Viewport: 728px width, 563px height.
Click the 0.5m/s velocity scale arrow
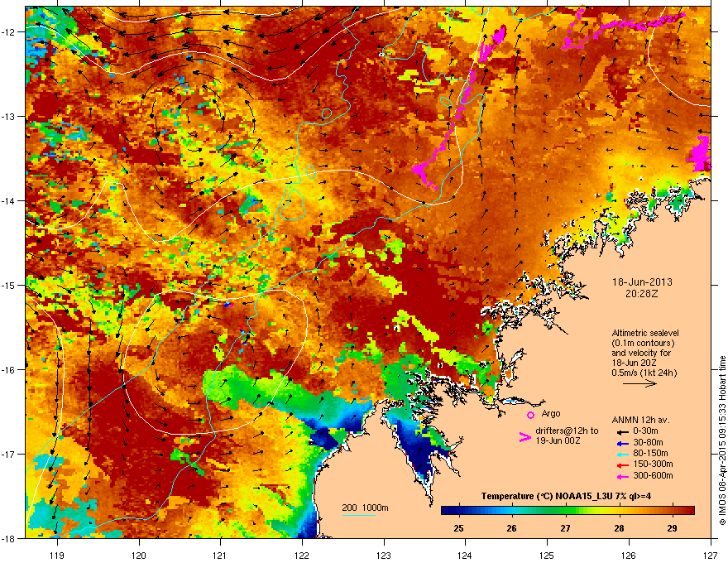[x=639, y=383]
